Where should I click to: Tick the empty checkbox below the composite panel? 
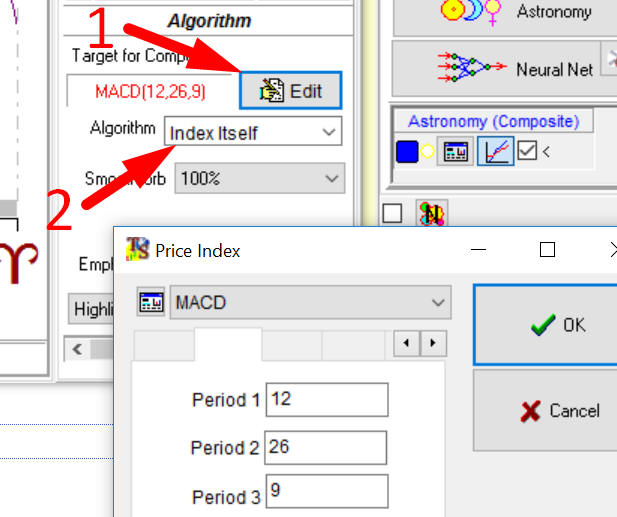(x=393, y=213)
